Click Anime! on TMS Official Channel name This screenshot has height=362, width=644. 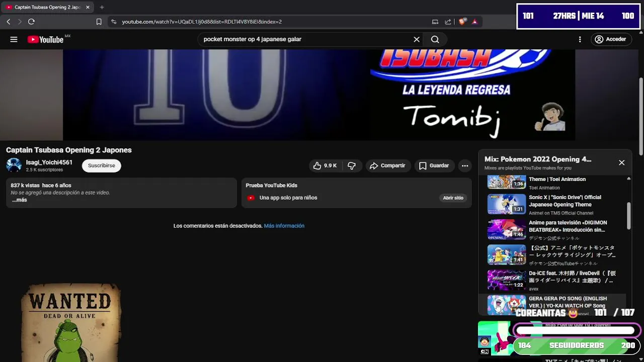(561, 213)
